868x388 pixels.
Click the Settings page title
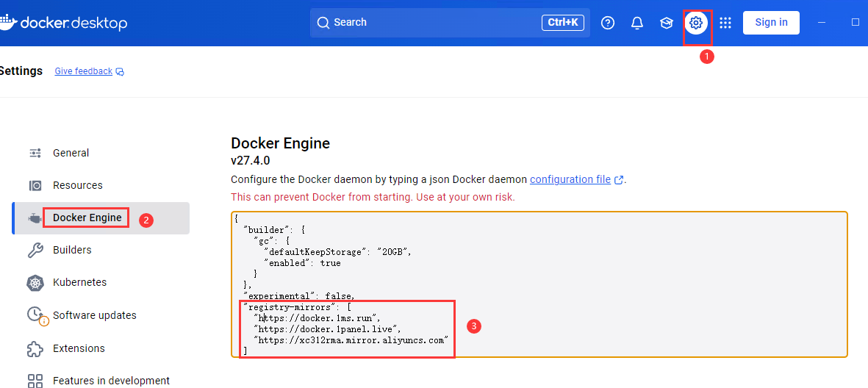(x=21, y=71)
